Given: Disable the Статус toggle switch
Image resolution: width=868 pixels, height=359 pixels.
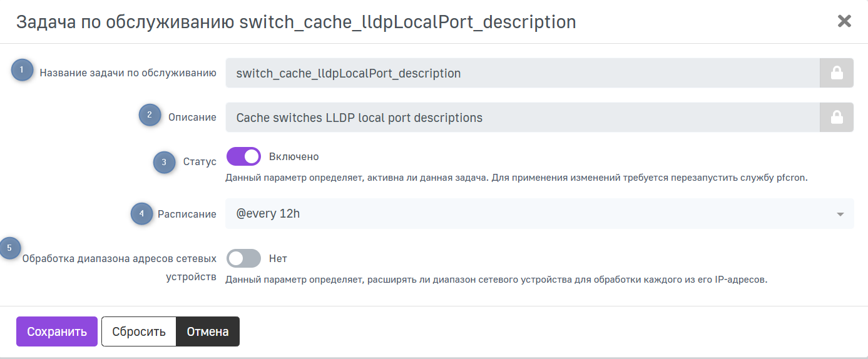Looking at the screenshot, I should pyautogui.click(x=243, y=156).
